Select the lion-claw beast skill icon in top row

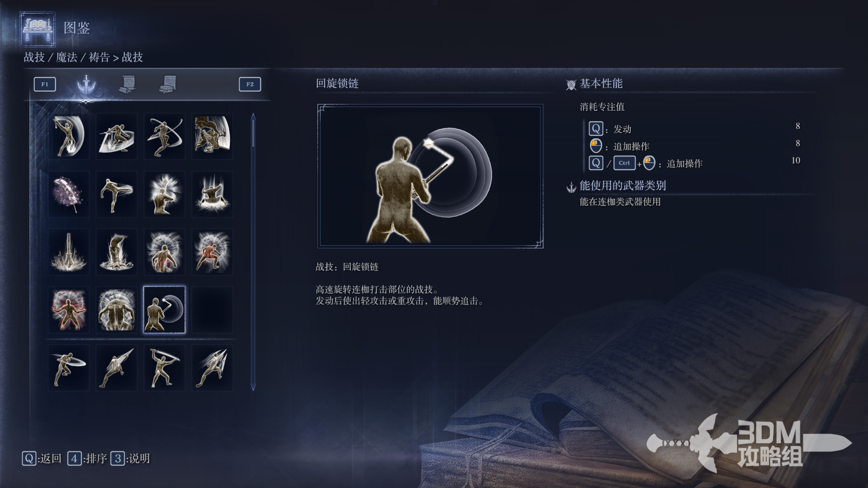(212, 136)
